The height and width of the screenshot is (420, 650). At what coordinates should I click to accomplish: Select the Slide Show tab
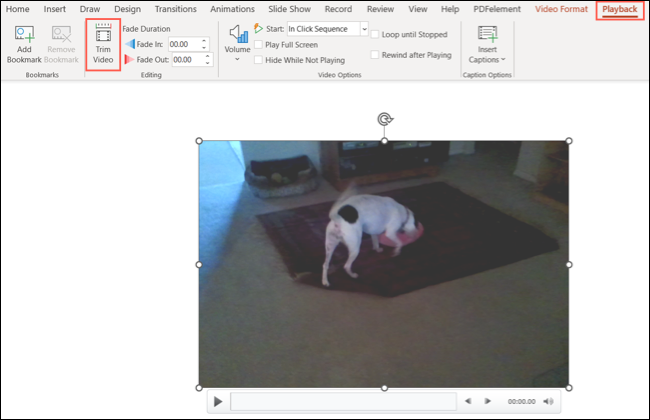click(289, 9)
